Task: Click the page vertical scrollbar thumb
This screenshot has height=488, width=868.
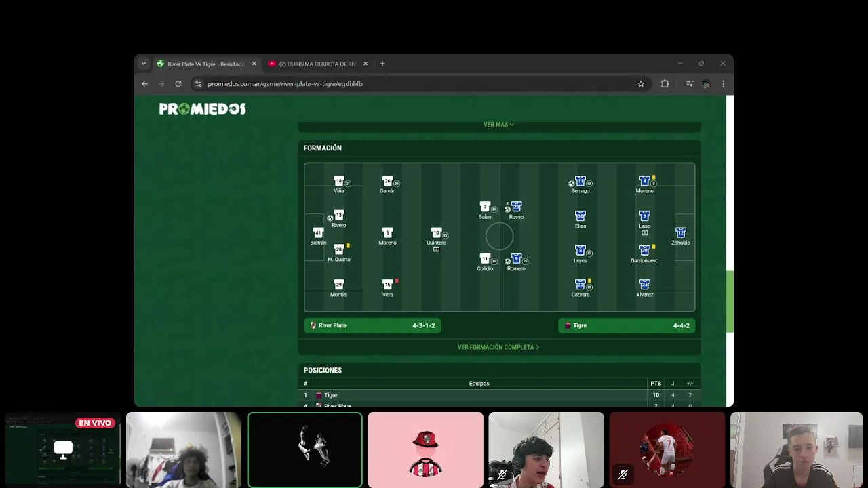Action: 730,302
